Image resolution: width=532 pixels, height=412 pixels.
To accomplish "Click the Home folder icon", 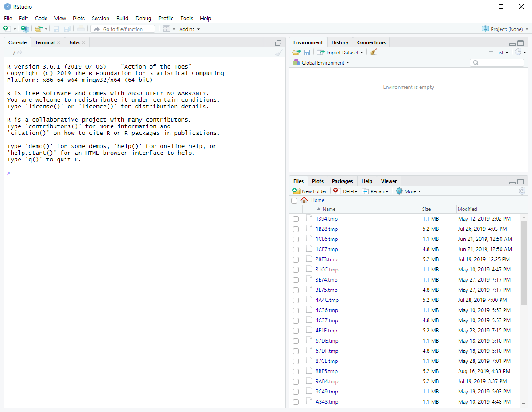I will pyautogui.click(x=304, y=200).
